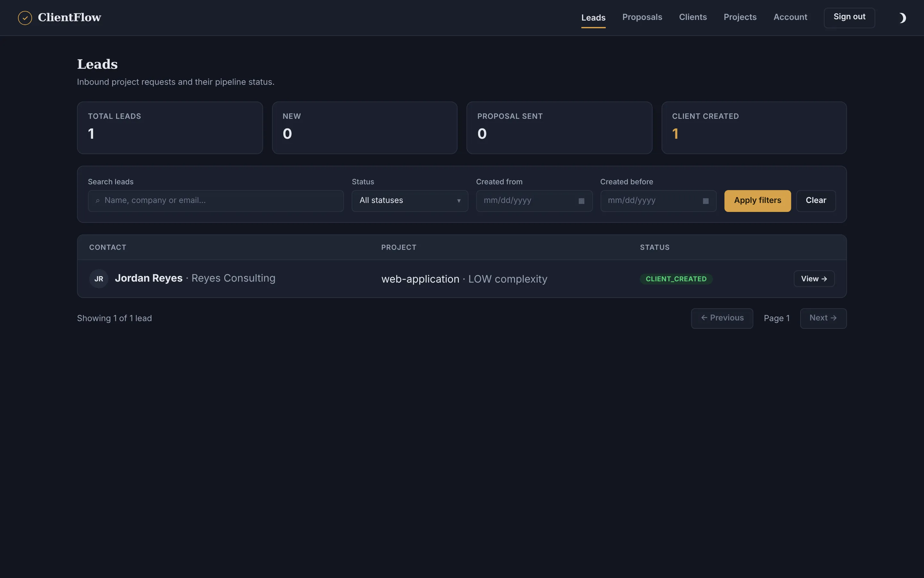
Task: Switch to the Clients nav tab
Action: [693, 17]
